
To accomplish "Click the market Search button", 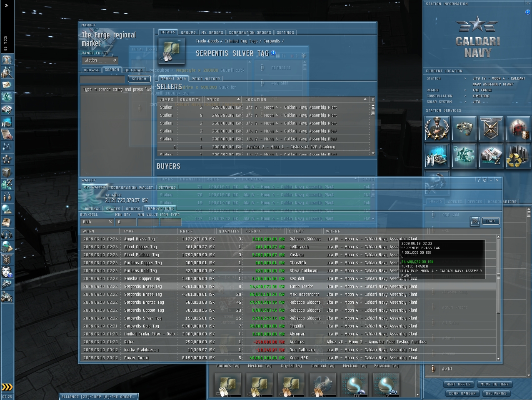I will 139,79.
